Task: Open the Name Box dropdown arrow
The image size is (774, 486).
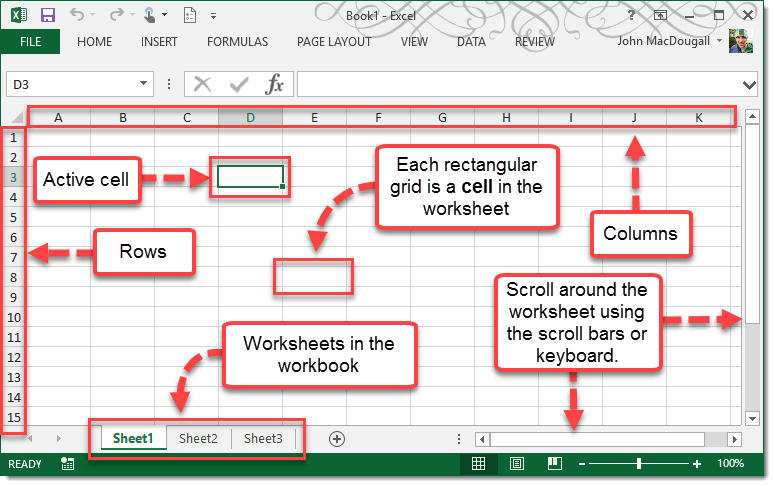Action: 143,83
